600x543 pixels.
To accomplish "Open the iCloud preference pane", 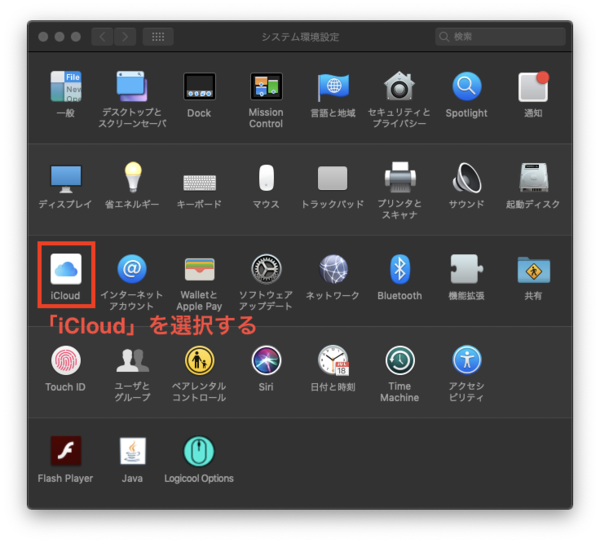I will 66,269.
